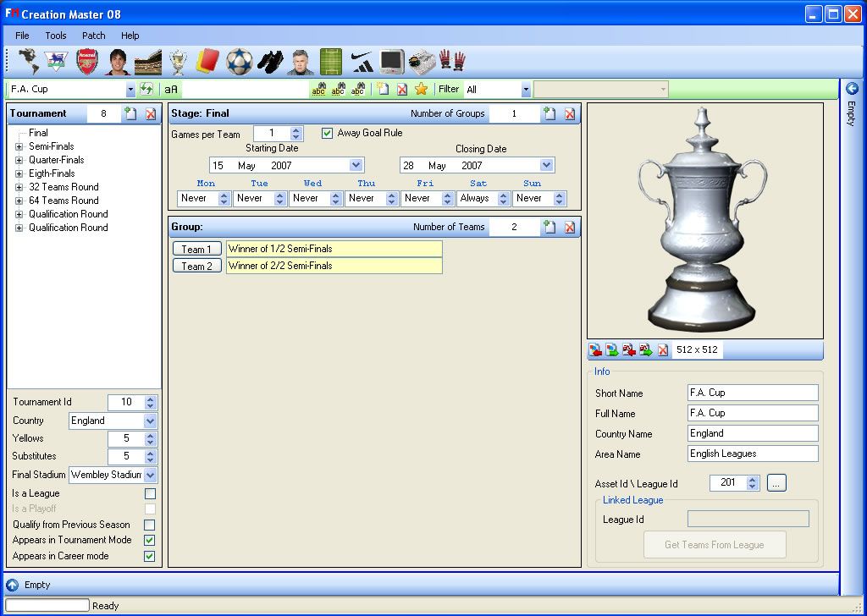Delete trophy image with red X icon
867x616 pixels.
tap(663, 349)
